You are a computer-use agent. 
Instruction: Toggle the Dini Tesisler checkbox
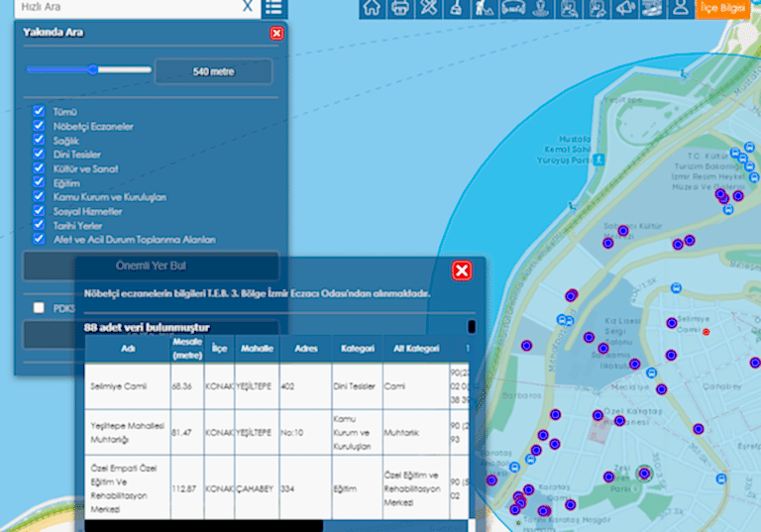(x=39, y=155)
